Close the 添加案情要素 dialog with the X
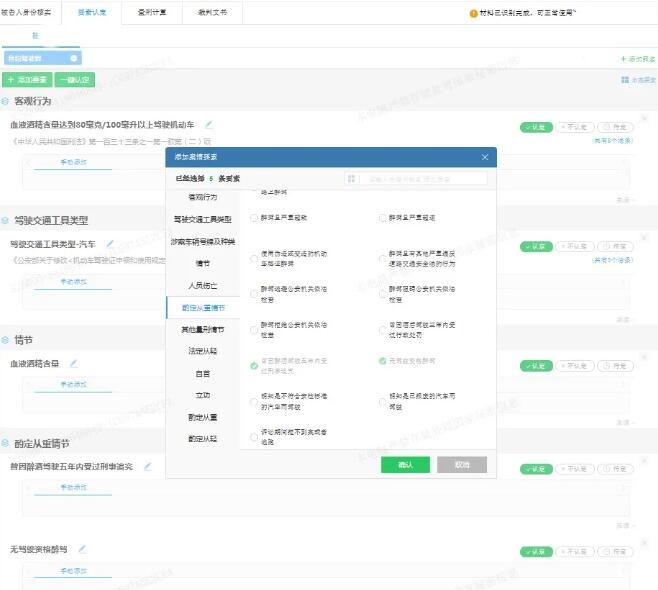The height and width of the screenshot is (590, 658). (x=485, y=157)
